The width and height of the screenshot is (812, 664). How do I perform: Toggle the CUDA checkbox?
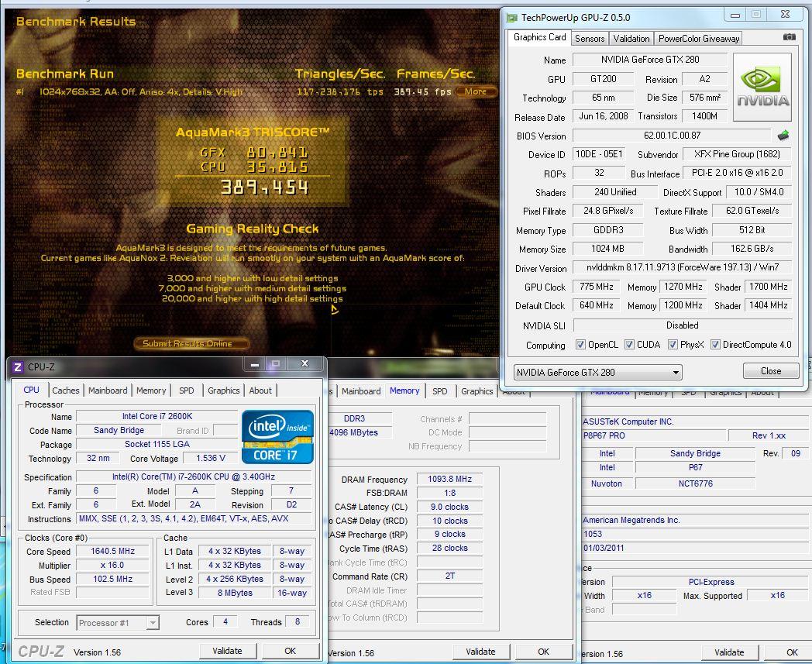pos(629,345)
